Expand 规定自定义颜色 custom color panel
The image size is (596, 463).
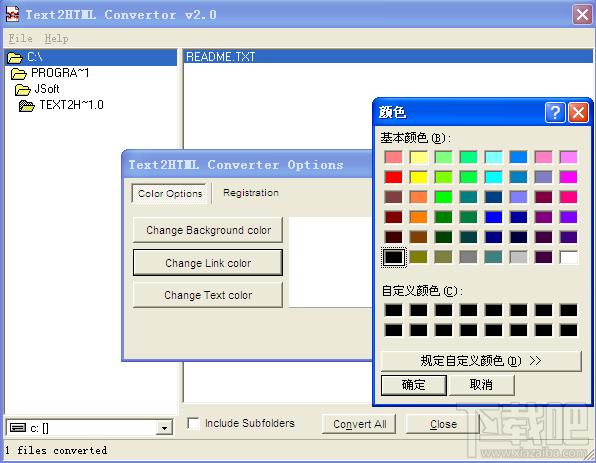click(x=481, y=361)
